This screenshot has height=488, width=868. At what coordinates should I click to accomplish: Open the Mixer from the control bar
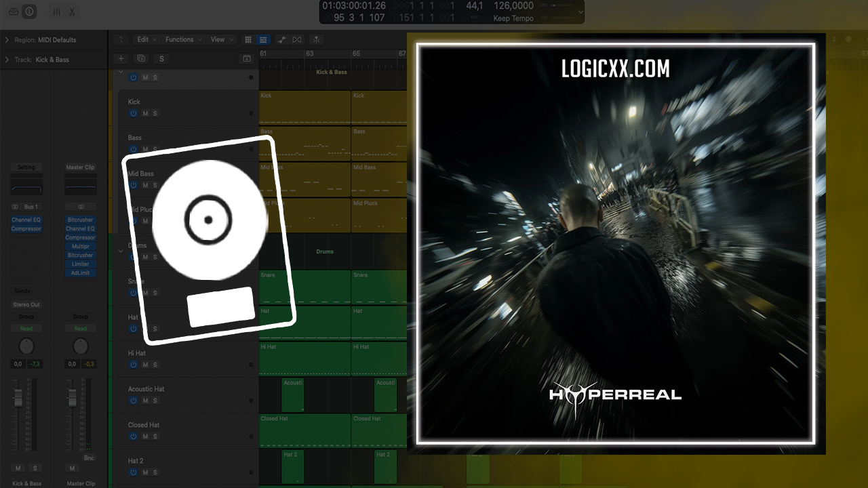pyautogui.click(x=56, y=12)
